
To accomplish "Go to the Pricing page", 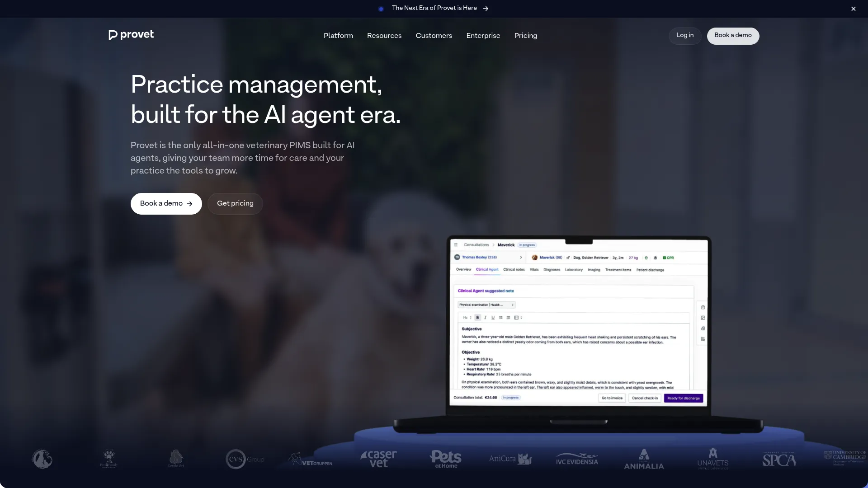I will coord(526,36).
